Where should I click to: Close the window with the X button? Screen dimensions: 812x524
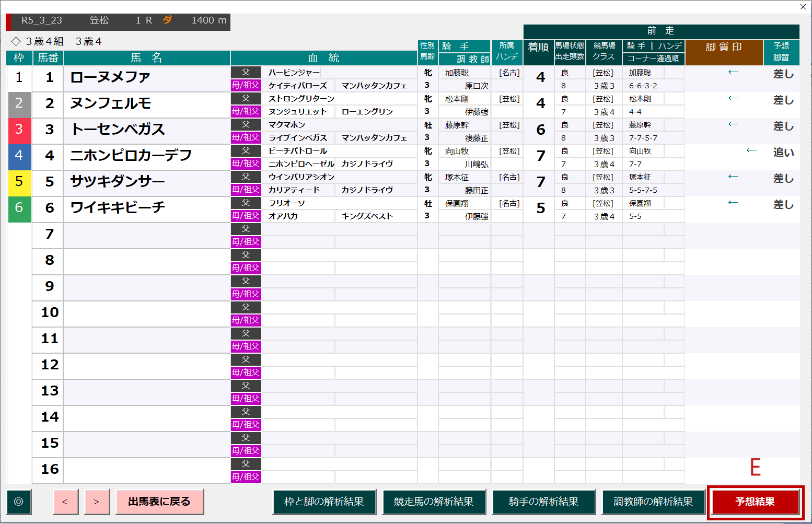click(x=803, y=7)
